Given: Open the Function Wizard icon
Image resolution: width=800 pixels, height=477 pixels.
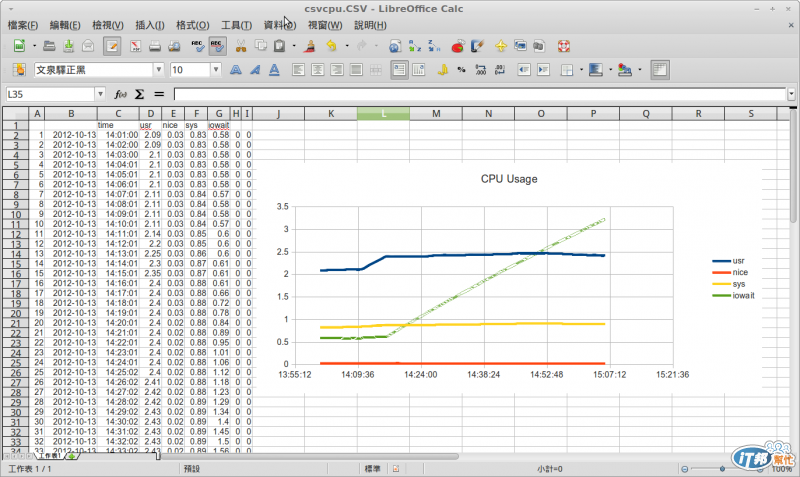Looking at the screenshot, I should [x=120, y=94].
